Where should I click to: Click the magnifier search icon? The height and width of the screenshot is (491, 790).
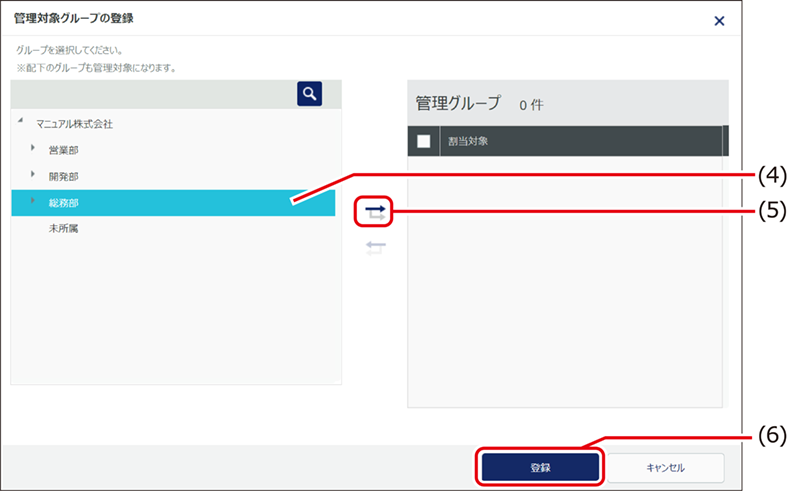point(309,94)
